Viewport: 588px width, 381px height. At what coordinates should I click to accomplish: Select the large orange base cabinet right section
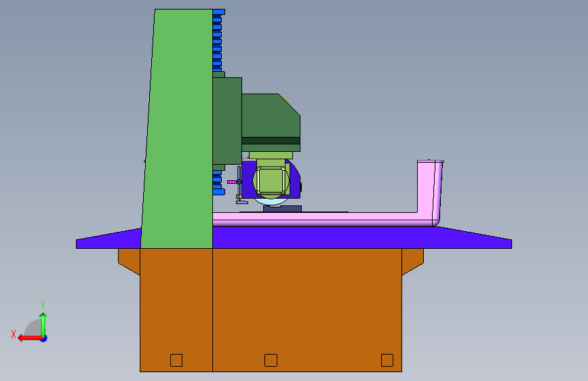(307, 310)
